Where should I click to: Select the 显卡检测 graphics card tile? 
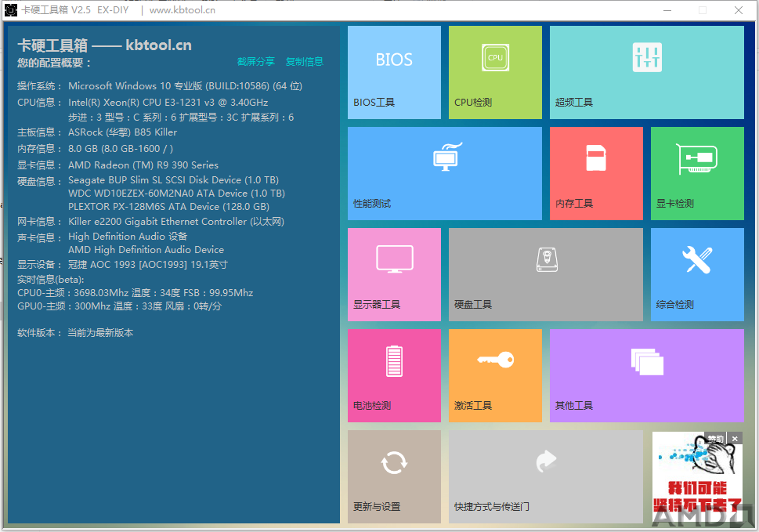coord(698,173)
